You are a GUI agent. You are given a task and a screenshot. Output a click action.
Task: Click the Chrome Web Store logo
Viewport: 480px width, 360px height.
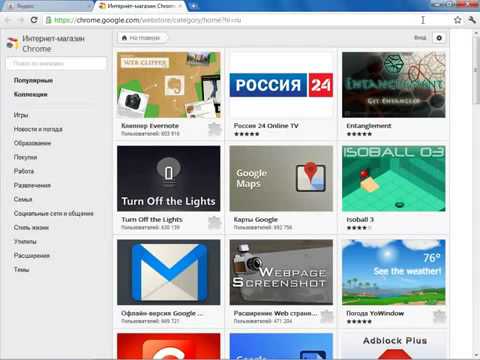[x=13, y=43]
